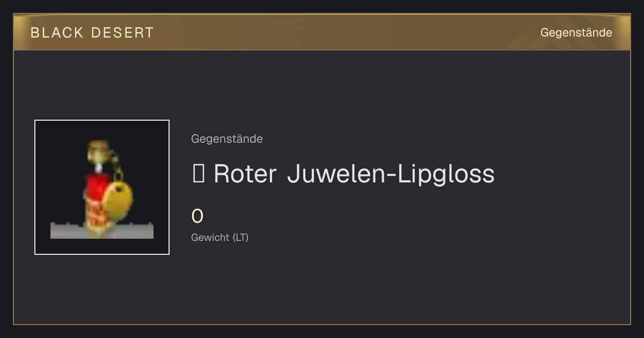This screenshot has width=644, height=338.
Task: Click the missing-glyph box before Roter
Action: [199, 174]
